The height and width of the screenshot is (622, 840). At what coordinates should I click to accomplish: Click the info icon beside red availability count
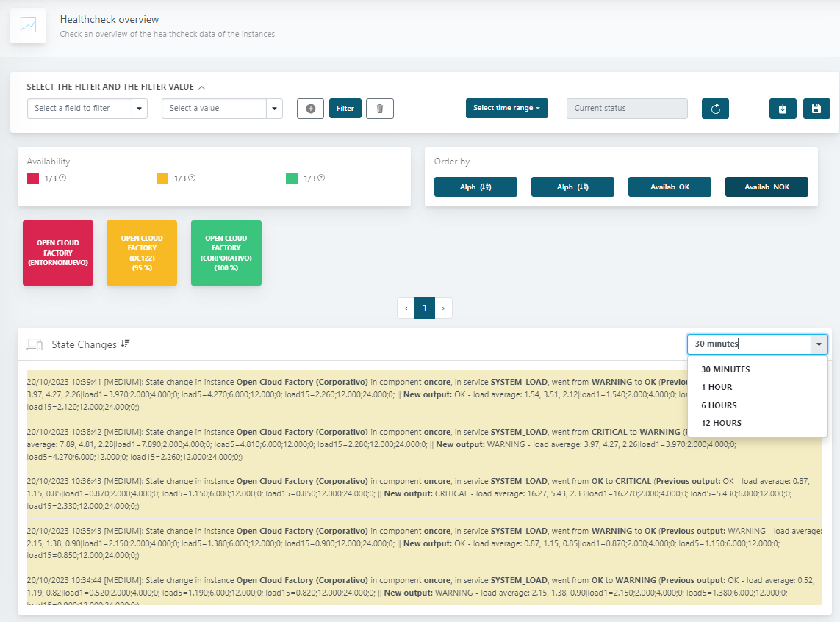62,178
